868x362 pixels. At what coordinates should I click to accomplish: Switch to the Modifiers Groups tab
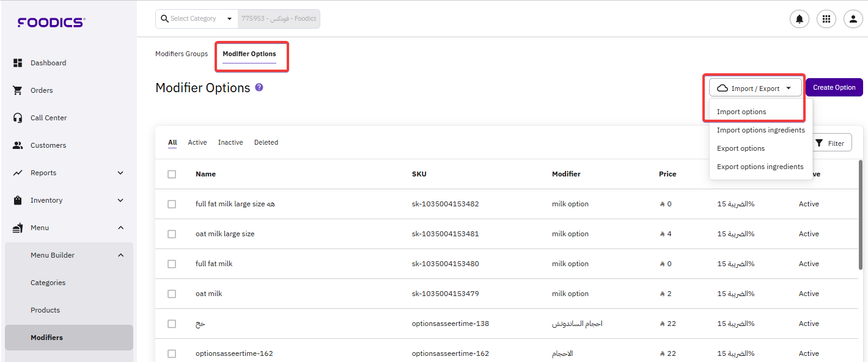point(182,54)
